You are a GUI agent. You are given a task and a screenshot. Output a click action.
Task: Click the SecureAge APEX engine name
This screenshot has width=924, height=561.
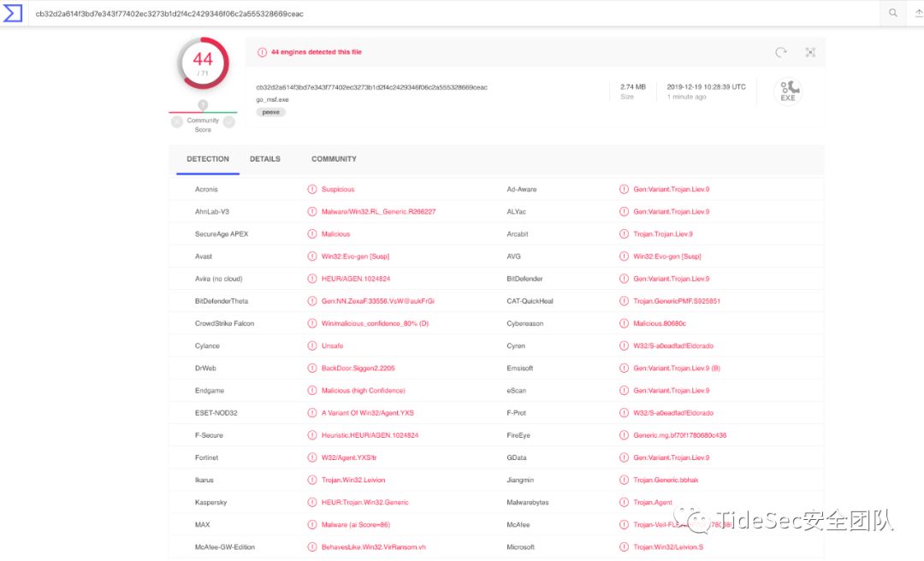click(222, 234)
